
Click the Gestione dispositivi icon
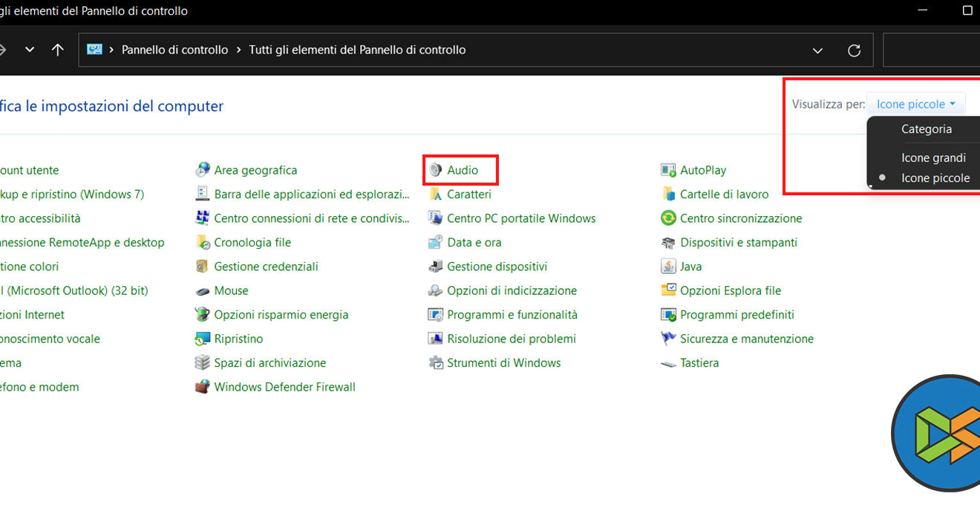[435, 266]
